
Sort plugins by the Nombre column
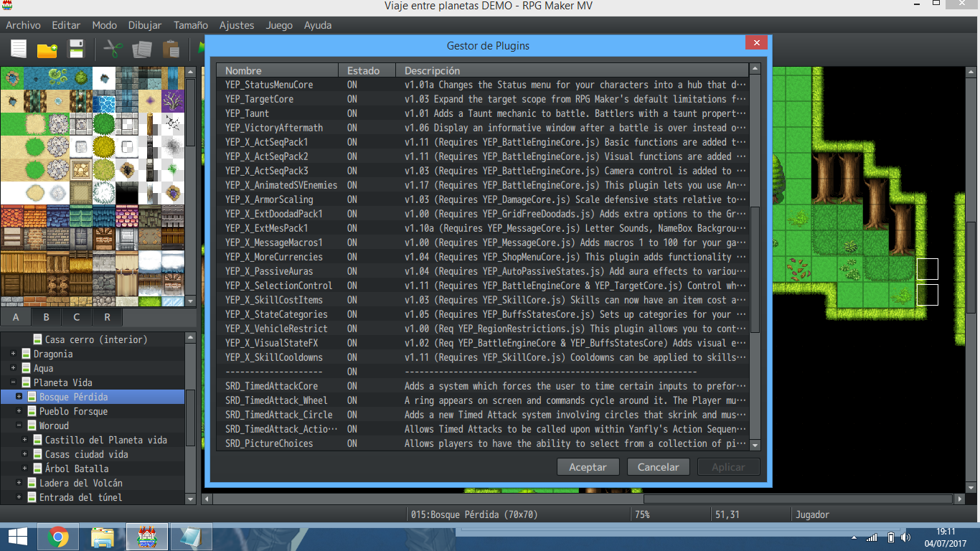[x=278, y=70]
